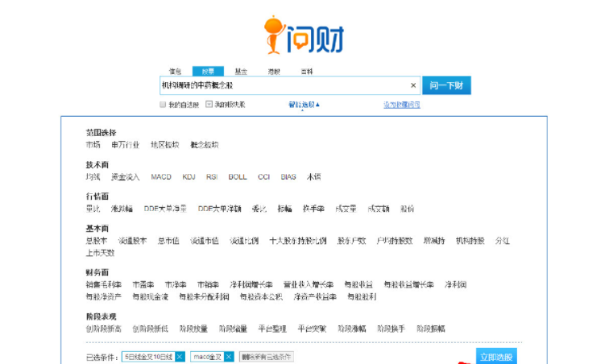Choose the KDJ indicator filter

pyautogui.click(x=188, y=176)
